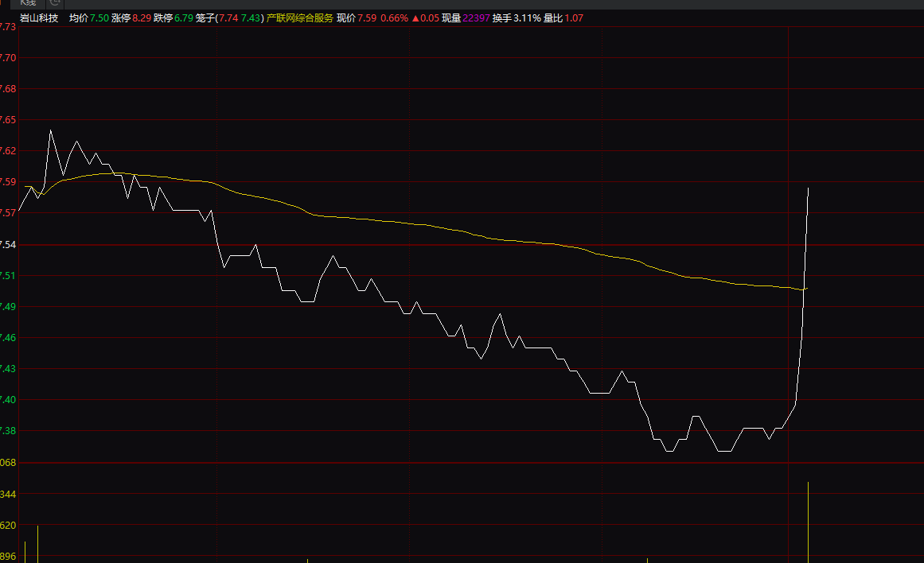Click the 量比 1.07 ratio
Image resolution: width=924 pixels, height=563 pixels.
(563, 18)
